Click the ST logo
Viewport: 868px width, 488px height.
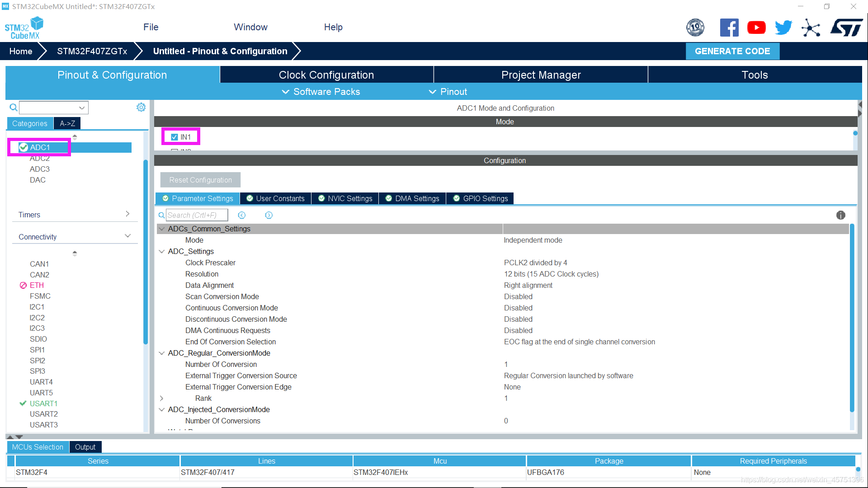(846, 28)
